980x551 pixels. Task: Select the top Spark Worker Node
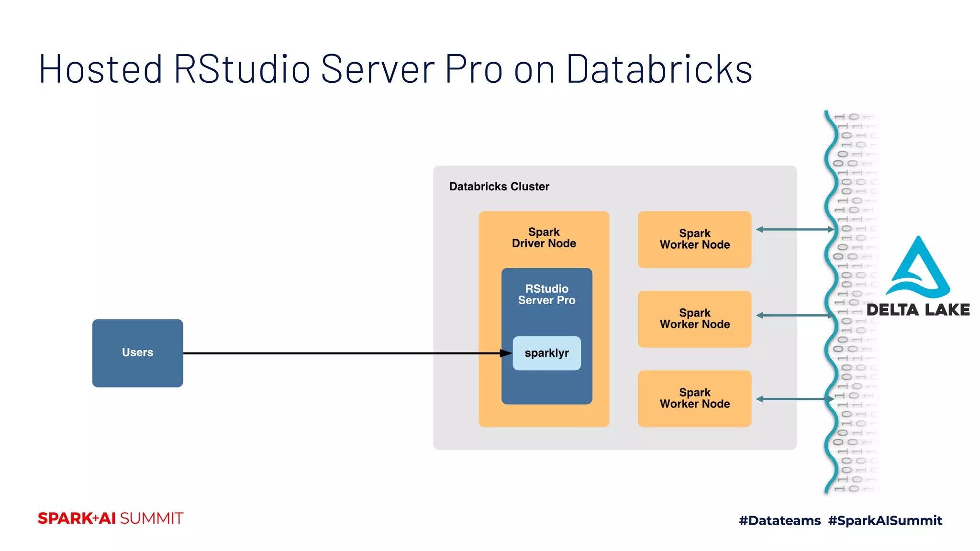point(694,239)
